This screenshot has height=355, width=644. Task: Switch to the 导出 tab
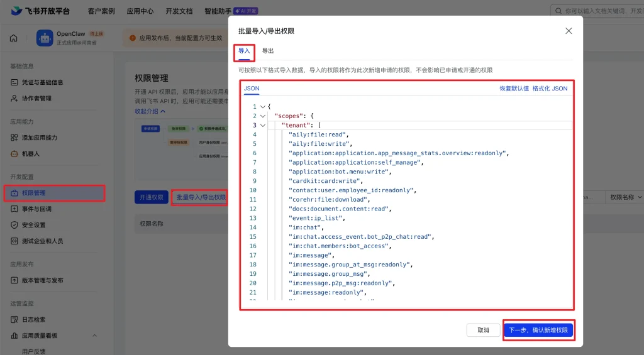[268, 51]
